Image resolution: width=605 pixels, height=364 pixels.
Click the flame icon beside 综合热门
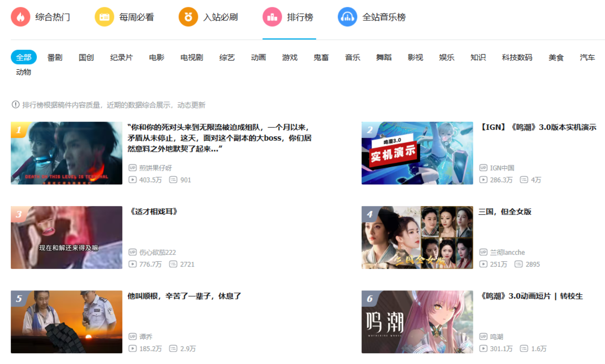(20, 16)
